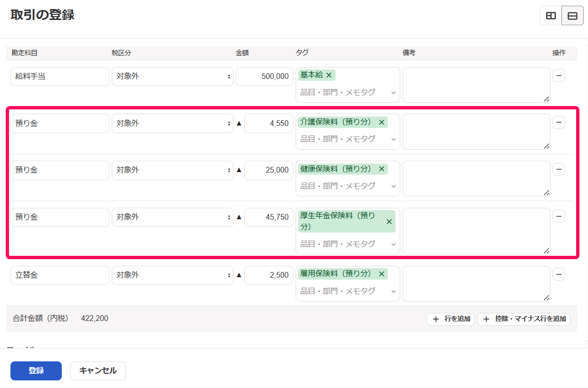588x388 pixels.
Task: Click the remarks box in 厚生年金保険料 row
Action: [476, 231]
